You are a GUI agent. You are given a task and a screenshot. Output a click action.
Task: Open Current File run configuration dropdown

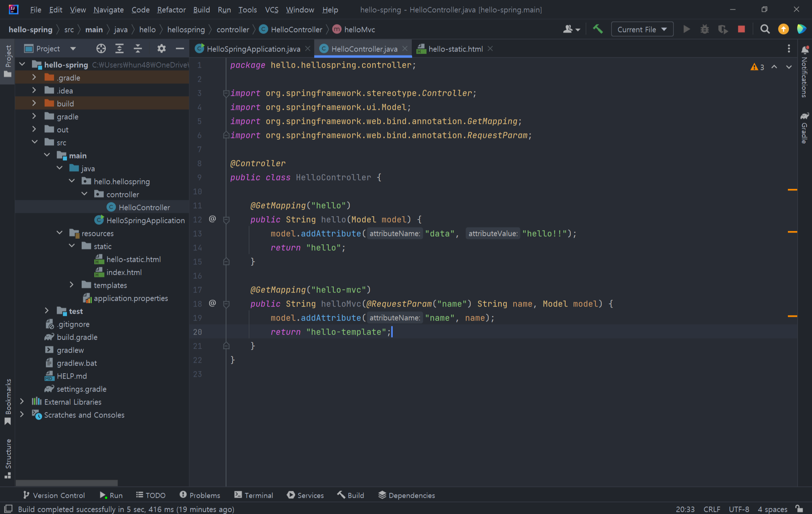point(642,30)
